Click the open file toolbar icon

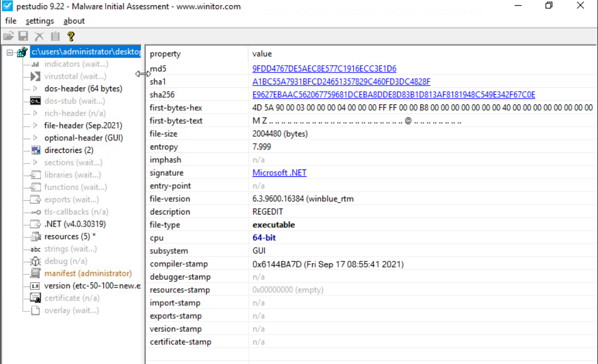point(9,37)
